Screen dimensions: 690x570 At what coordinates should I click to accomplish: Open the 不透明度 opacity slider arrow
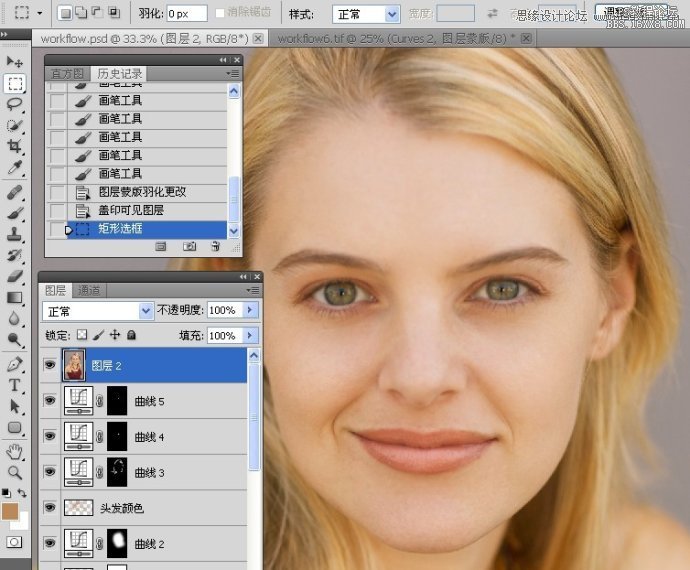(x=250, y=310)
